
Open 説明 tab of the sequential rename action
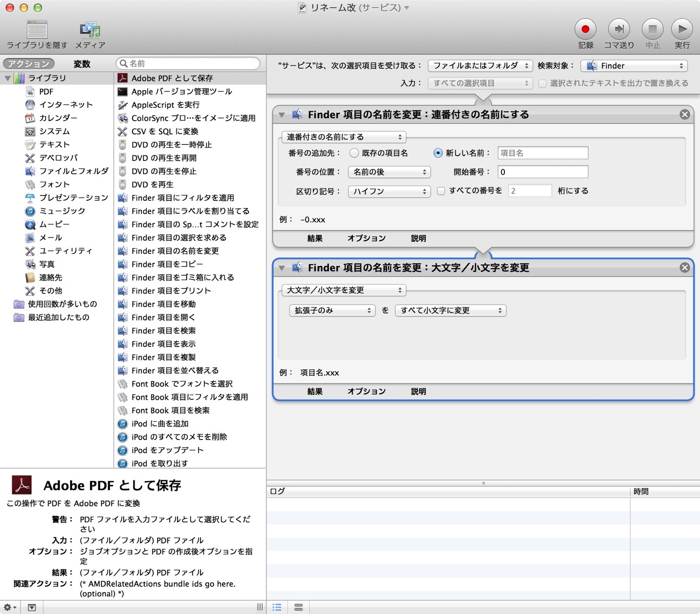418,238
